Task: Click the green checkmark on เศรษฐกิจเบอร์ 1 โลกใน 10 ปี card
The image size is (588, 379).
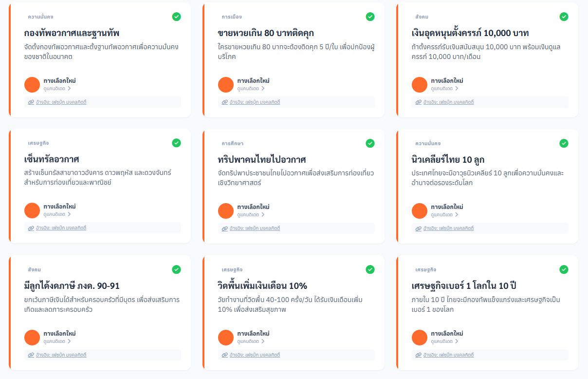Action: (x=564, y=269)
